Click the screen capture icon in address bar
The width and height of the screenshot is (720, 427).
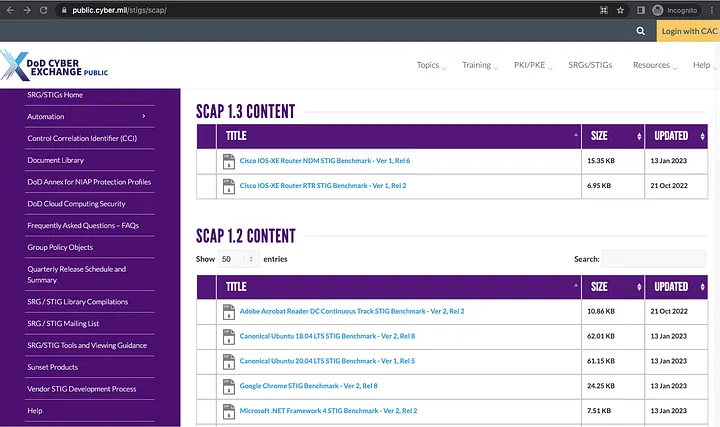coord(604,10)
